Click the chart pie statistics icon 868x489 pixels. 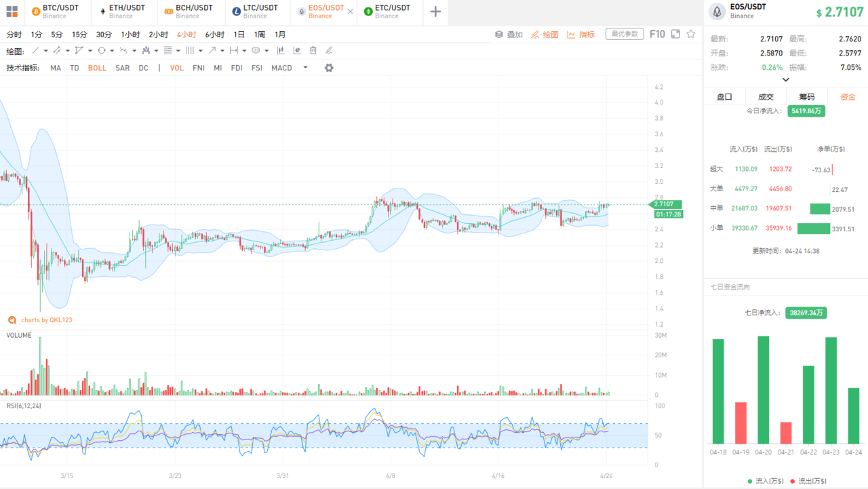(x=297, y=50)
